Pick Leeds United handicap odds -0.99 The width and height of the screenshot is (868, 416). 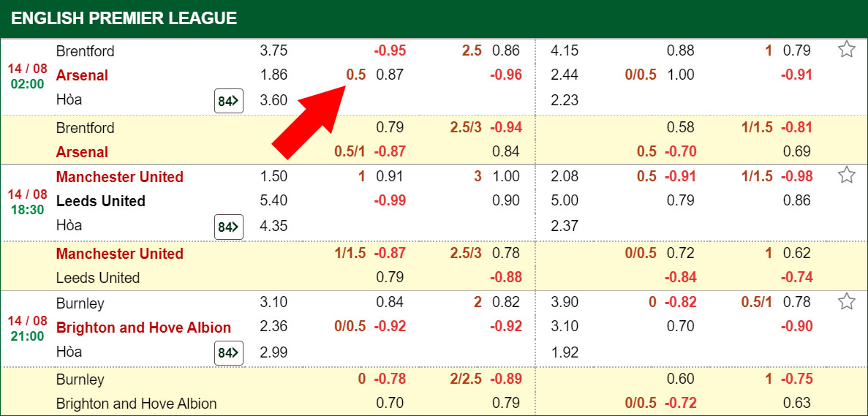(390, 200)
